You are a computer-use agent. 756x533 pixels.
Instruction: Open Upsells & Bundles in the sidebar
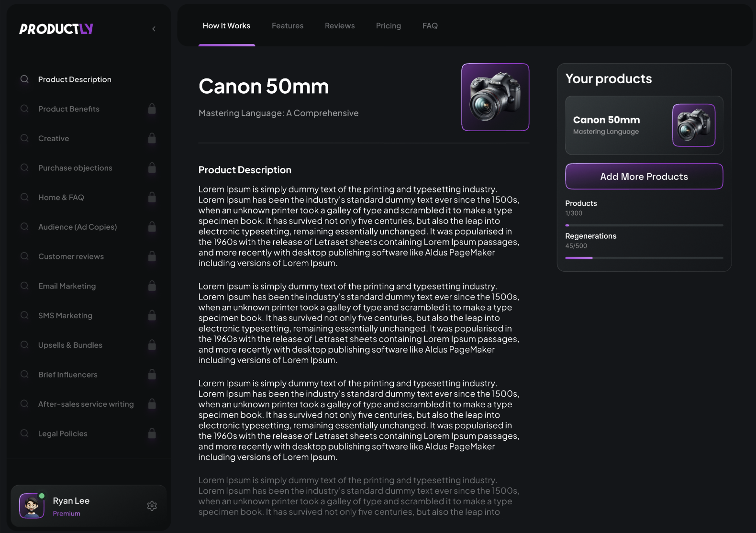70,345
